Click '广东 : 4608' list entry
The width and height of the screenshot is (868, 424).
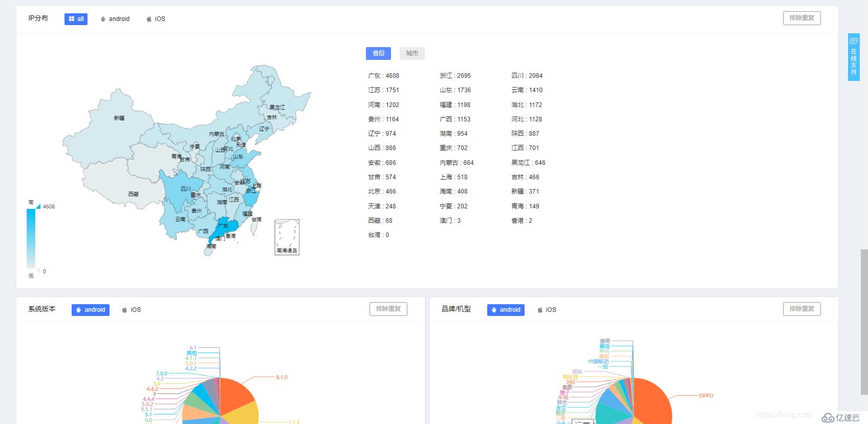pos(383,76)
